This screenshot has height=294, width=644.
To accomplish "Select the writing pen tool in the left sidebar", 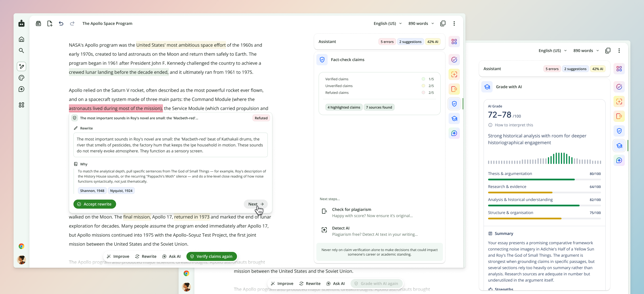I will (x=21, y=66).
